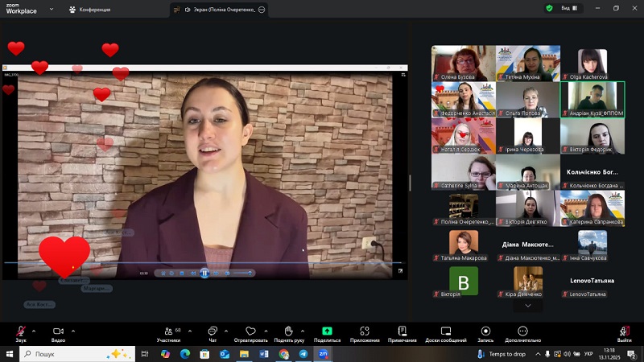
Task: Open the Приложения apps panel
Action: point(365,331)
